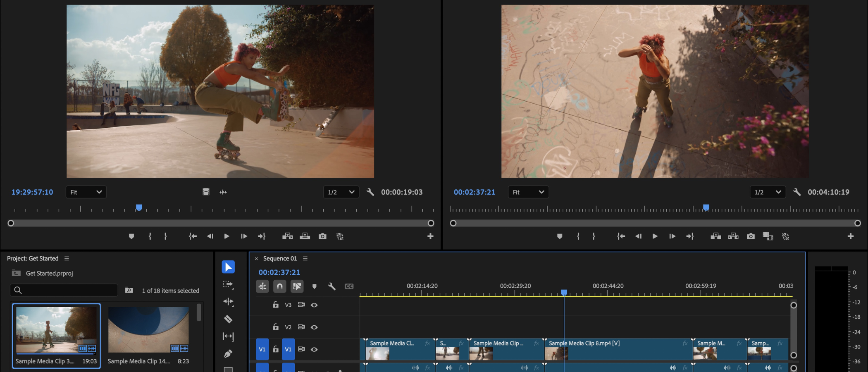
Task: Add a marker in the Program Monitor
Action: point(560,236)
